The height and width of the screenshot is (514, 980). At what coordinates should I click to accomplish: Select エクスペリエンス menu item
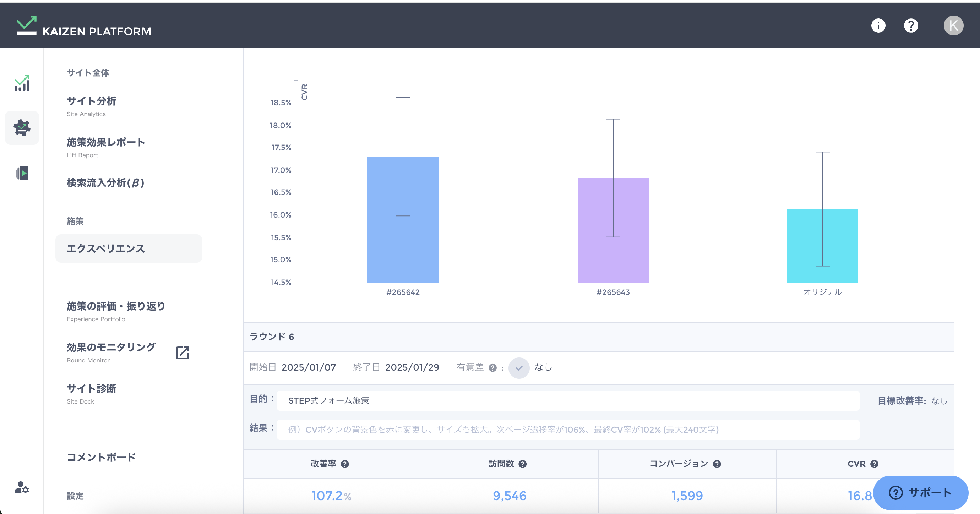[129, 248]
